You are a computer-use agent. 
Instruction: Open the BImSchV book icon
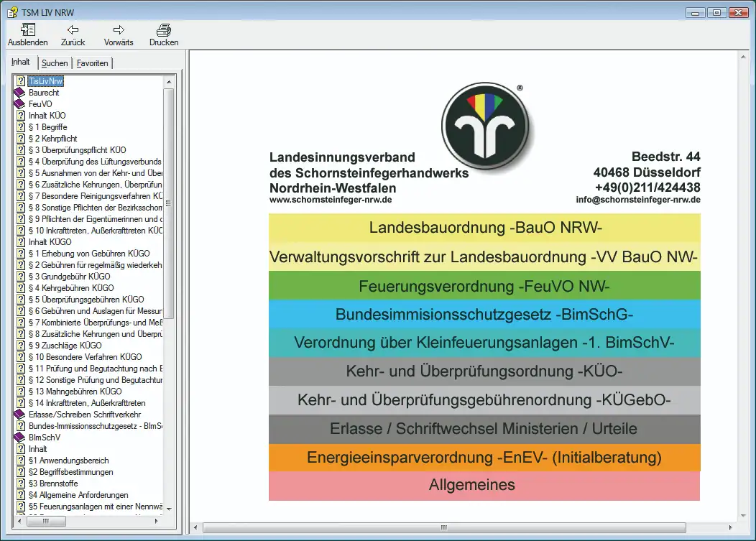20,438
